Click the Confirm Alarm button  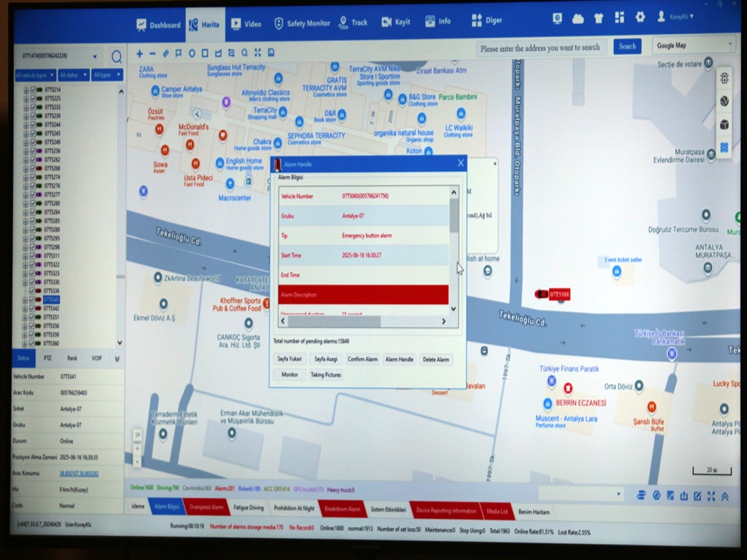click(362, 359)
